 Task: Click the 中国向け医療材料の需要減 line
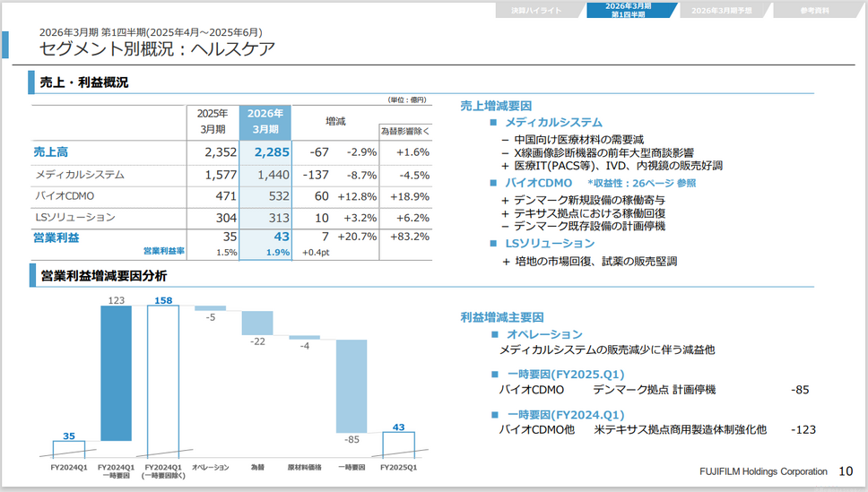point(579,140)
